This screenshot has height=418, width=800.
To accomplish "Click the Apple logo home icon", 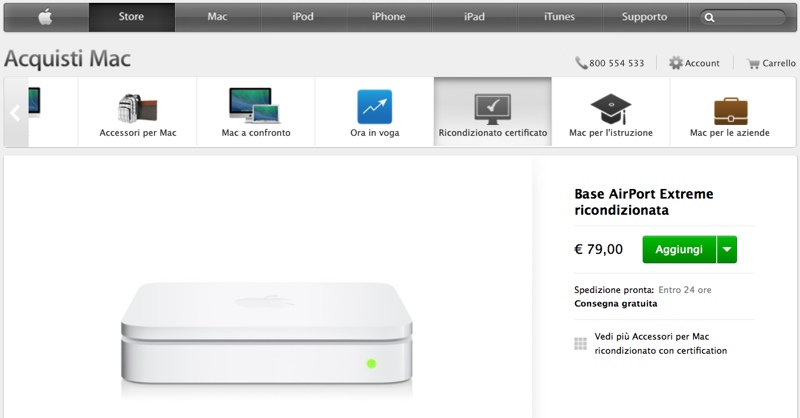I will tap(45, 17).
